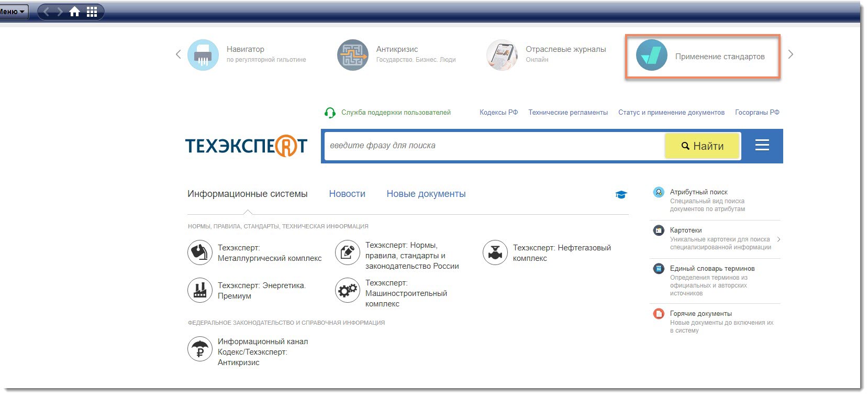The height and width of the screenshot is (396, 868).
Task: Open Горячие документы
Action: click(701, 314)
